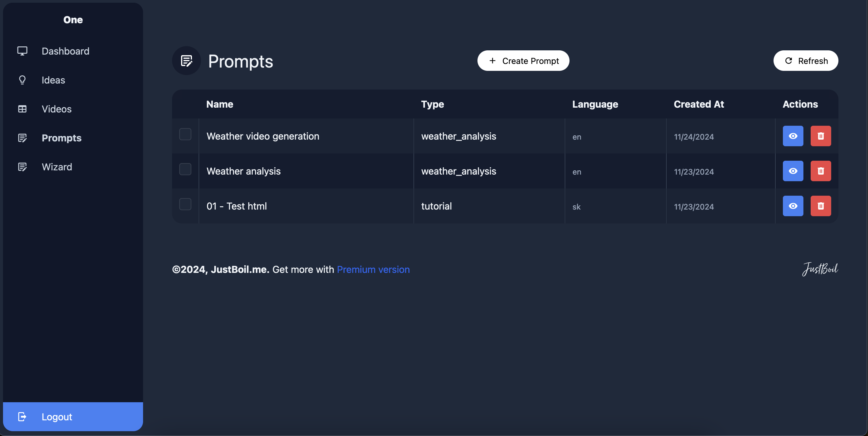View the 01 - Test html prompt
868x436 pixels.
pyautogui.click(x=793, y=206)
